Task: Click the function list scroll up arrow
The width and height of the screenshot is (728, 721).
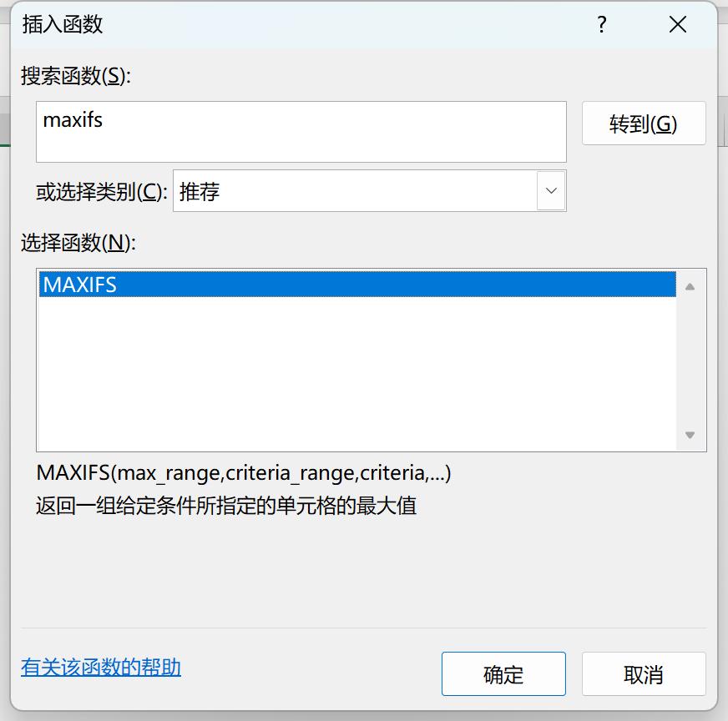Action: [x=690, y=287]
